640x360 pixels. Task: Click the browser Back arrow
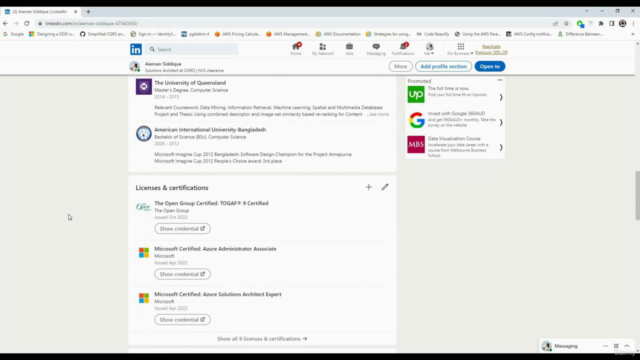pos(5,23)
